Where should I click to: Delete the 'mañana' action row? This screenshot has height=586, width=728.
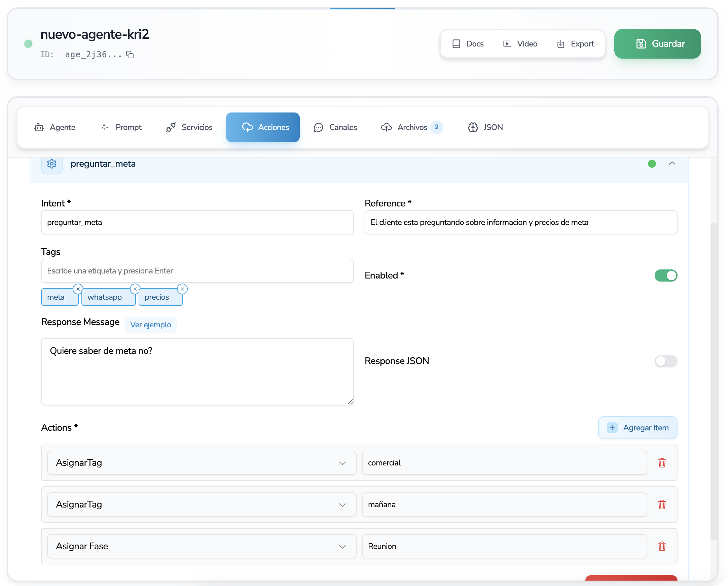pos(661,504)
